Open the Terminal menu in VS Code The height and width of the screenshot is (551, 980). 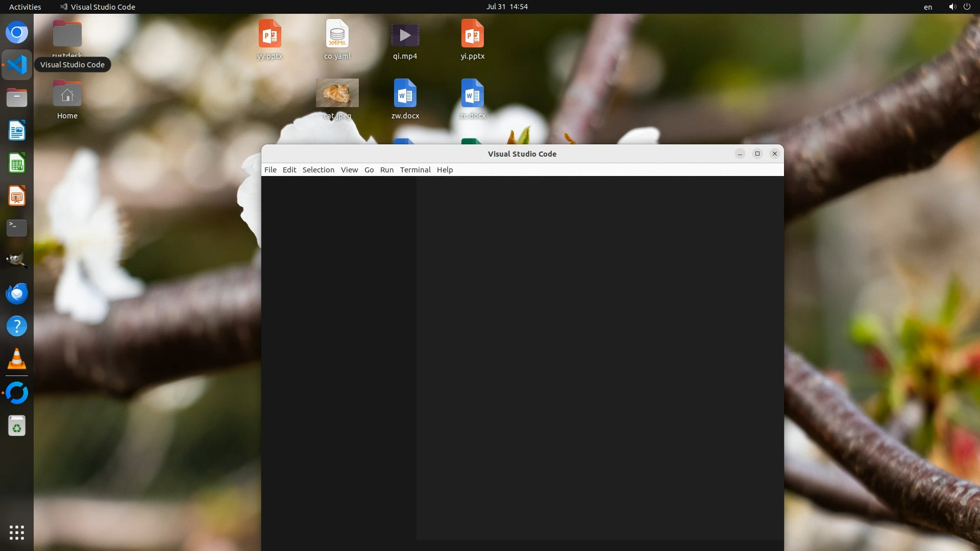click(x=415, y=170)
